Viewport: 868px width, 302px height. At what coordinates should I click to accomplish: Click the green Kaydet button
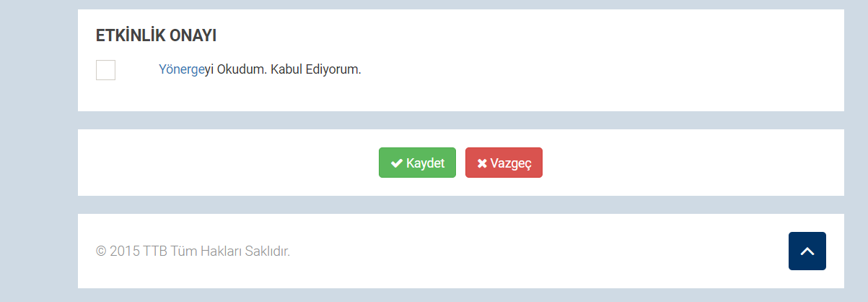[417, 163]
